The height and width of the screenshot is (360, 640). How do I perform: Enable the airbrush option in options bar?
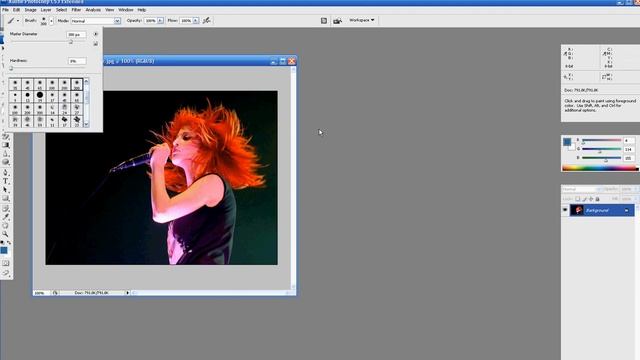207,20
